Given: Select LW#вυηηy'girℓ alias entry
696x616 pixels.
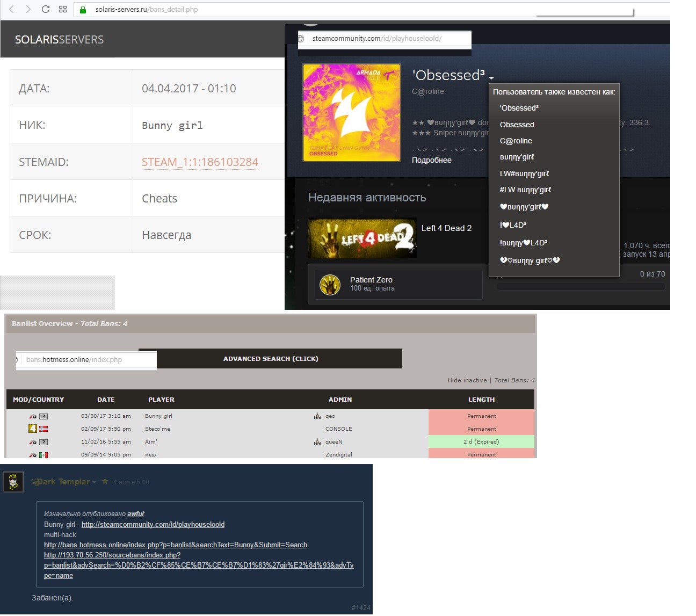Looking at the screenshot, I should 524,173.
